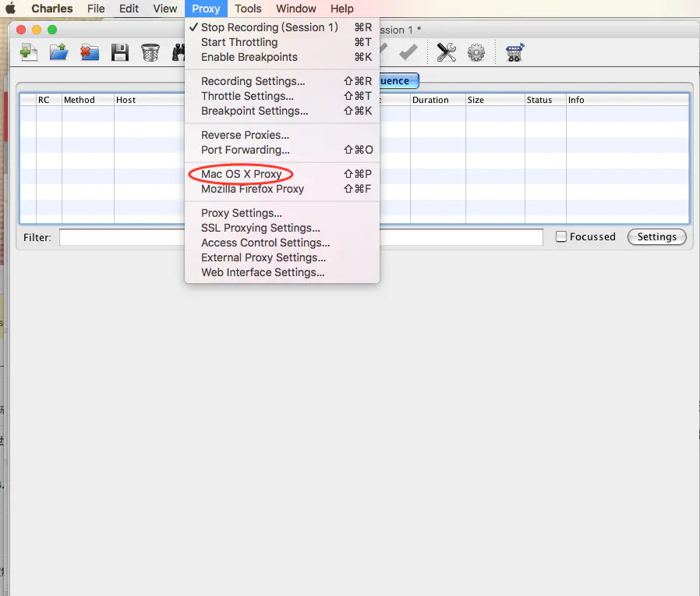The height and width of the screenshot is (596, 700).
Task: Minimize the window with the yellow button
Action: tap(37, 30)
